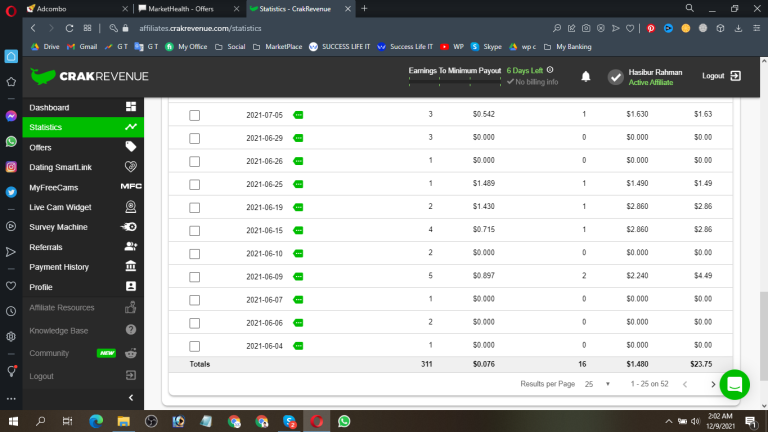The image size is (768, 432).
Task: Tick the checkbox for 2021-06-26 row
Action: [x=194, y=161]
